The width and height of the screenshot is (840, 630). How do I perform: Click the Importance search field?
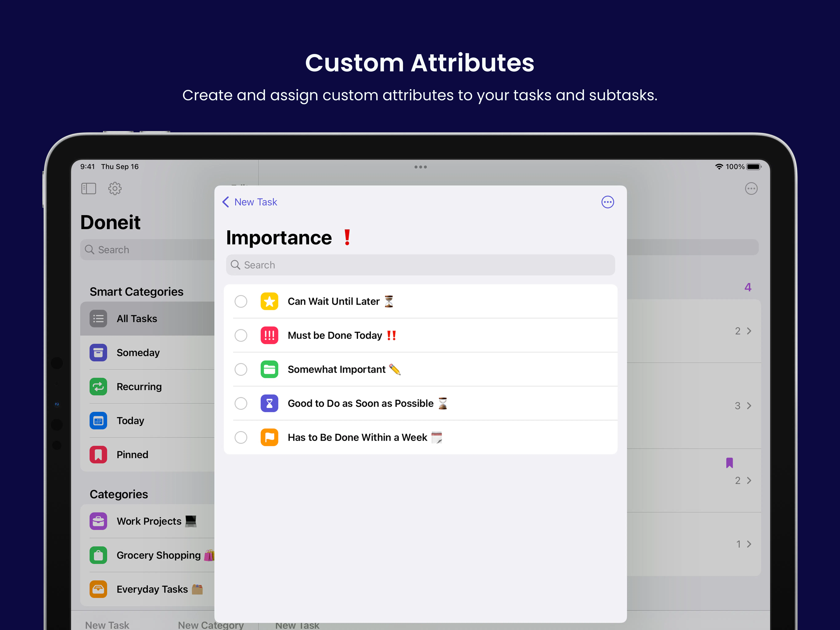tap(420, 265)
